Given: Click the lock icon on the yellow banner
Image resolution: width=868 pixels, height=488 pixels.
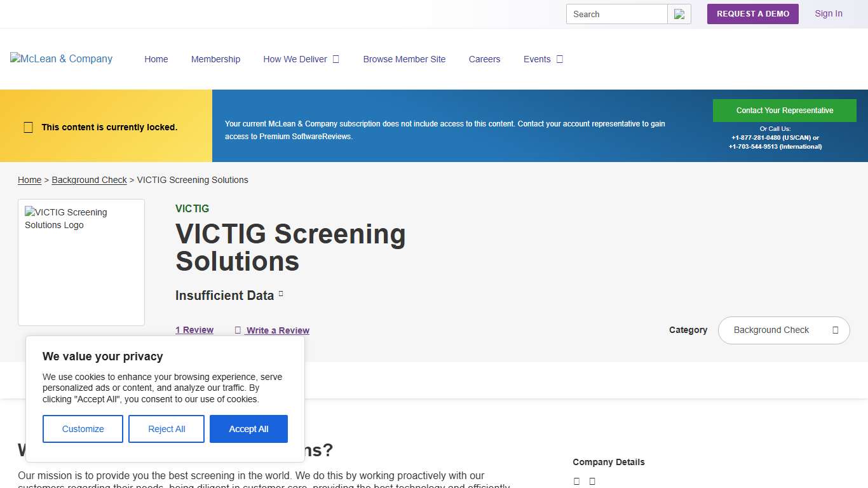Looking at the screenshot, I should click(x=28, y=127).
